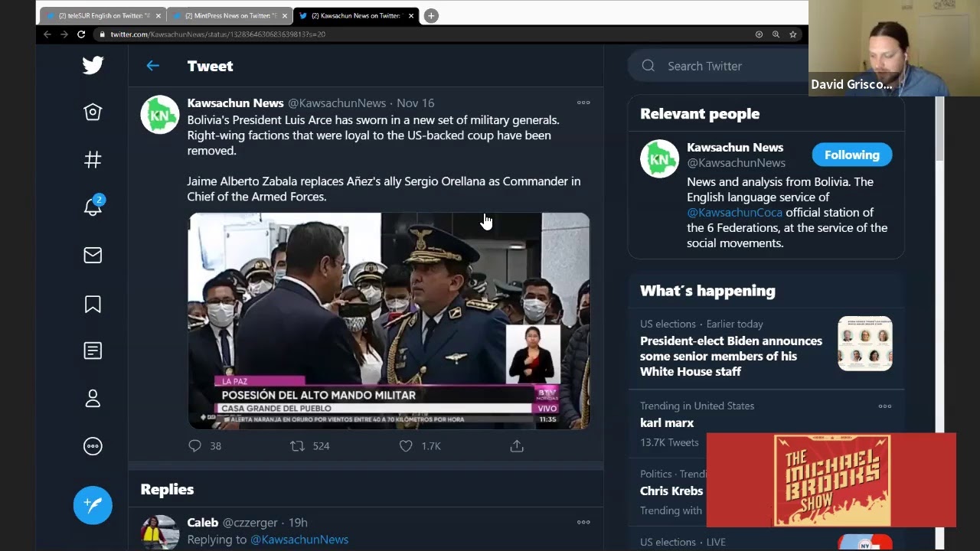Image resolution: width=980 pixels, height=551 pixels.
Task: Click @KawsachunNews link in Caleb's reply
Action: [x=299, y=540]
